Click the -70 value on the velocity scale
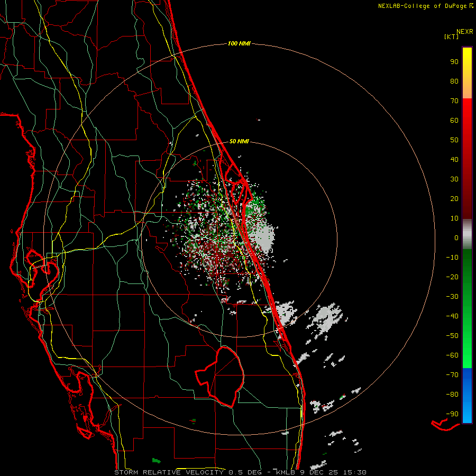Screen dimensions: 476x476 (x=452, y=375)
